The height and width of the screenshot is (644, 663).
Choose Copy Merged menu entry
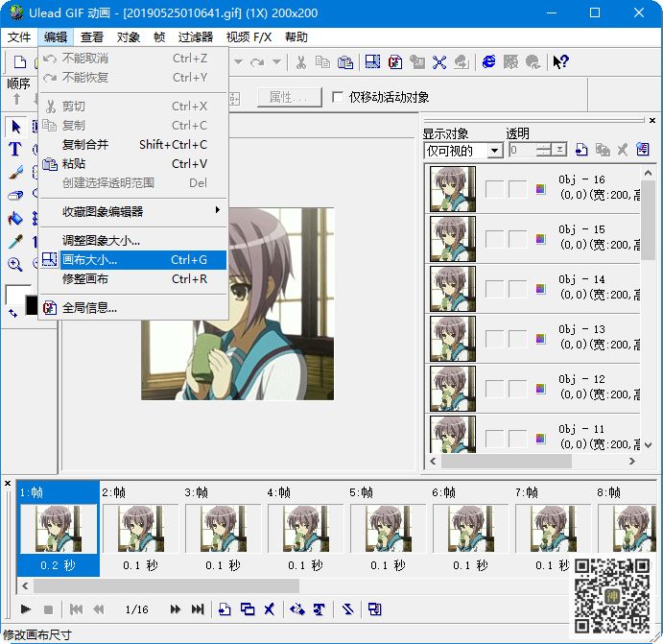tap(133, 145)
